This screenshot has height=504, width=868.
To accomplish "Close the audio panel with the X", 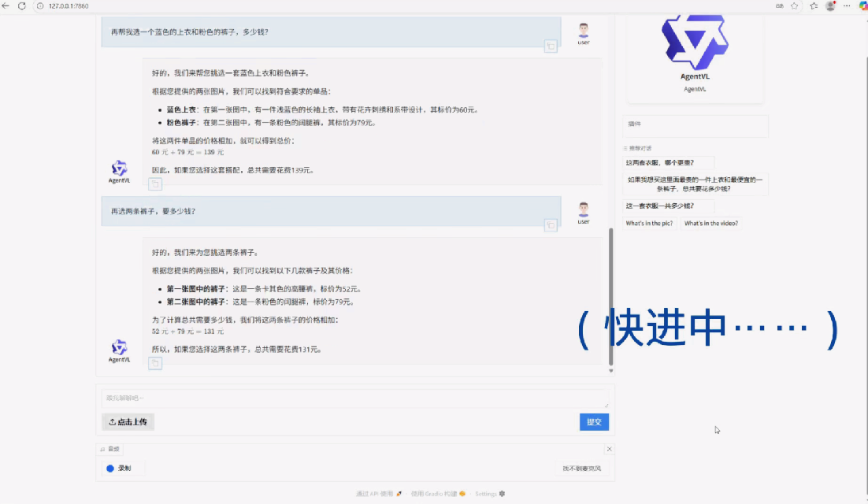I will click(609, 449).
